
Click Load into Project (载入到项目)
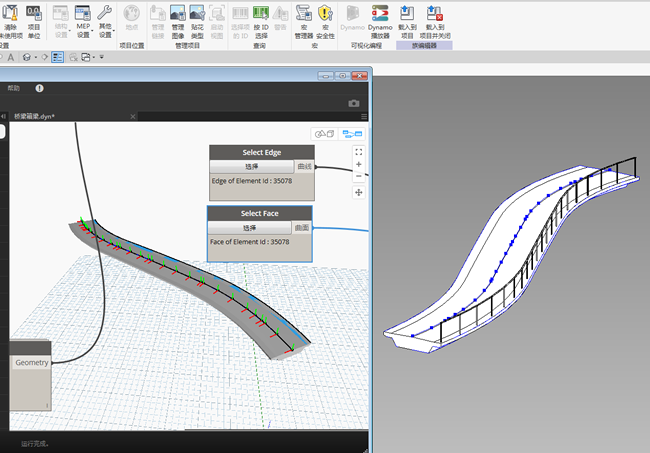(x=407, y=22)
